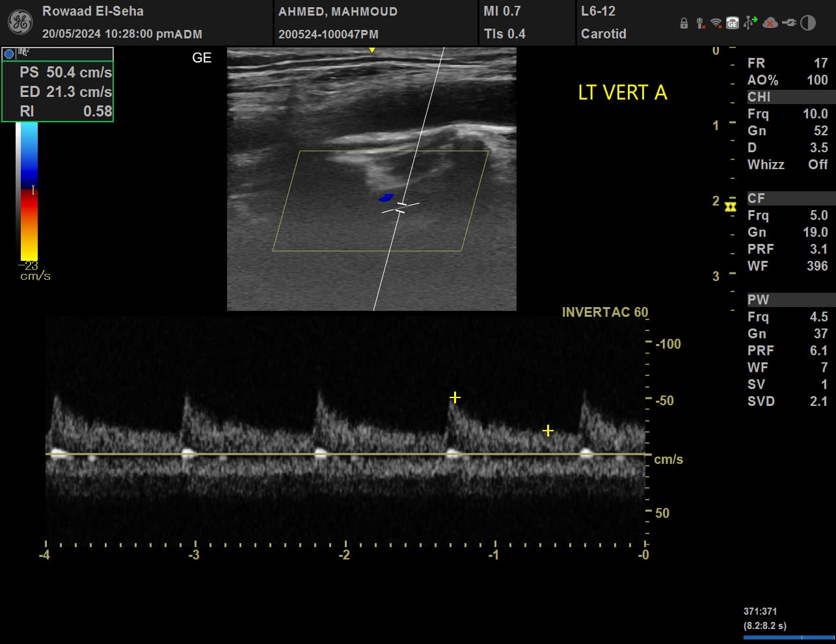Click the PW PRF 6.1 value
The height and width of the screenshot is (644, 836).
click(788, 351)
